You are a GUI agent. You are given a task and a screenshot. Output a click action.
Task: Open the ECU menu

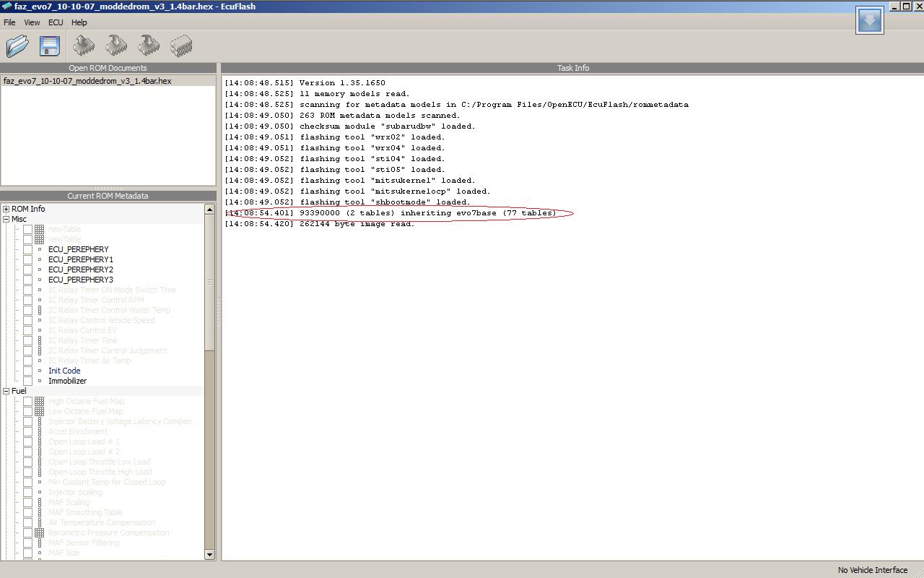(x=56, y=22)
